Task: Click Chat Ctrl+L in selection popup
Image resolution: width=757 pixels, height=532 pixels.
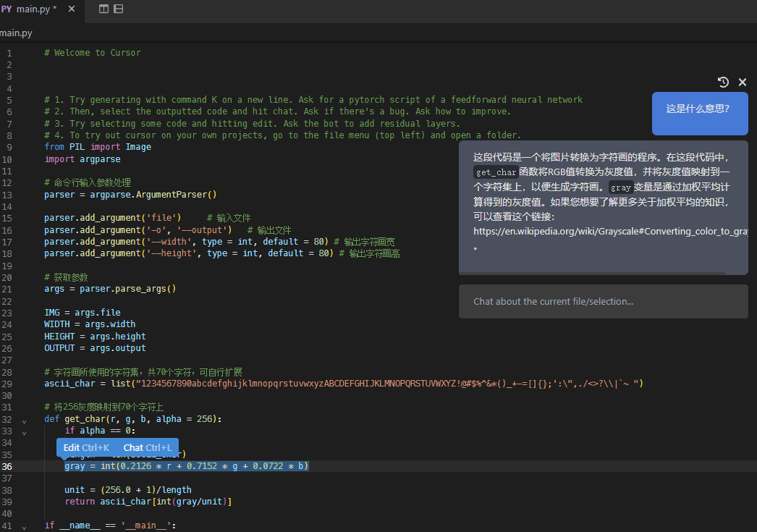Action: pos(148,447)
